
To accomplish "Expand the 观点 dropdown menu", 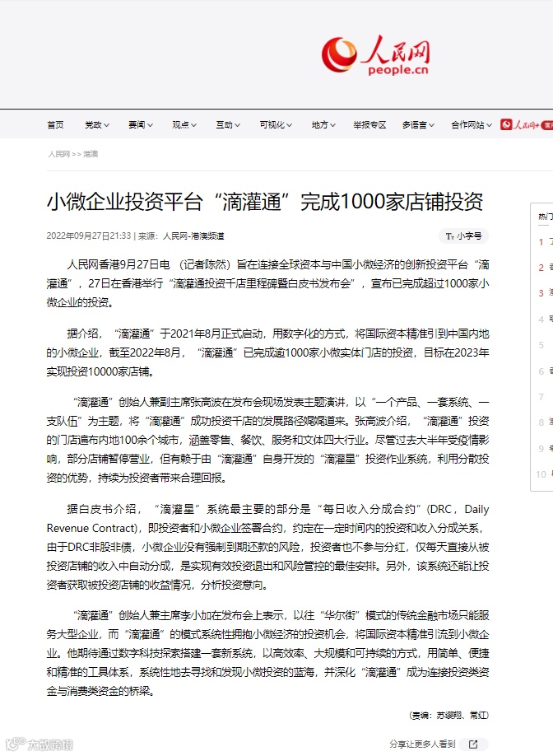I will click(x=184, y=125).
